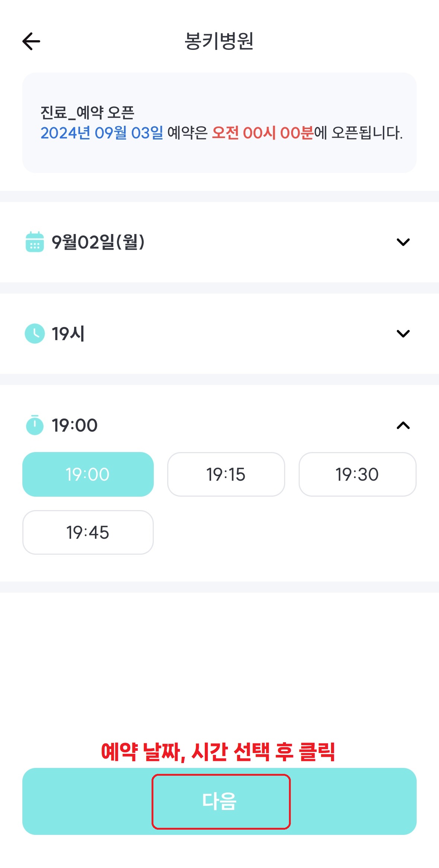Pick the 19:30 time slot
The height and width of the screenshot is (868, 439).
(357, 474)
